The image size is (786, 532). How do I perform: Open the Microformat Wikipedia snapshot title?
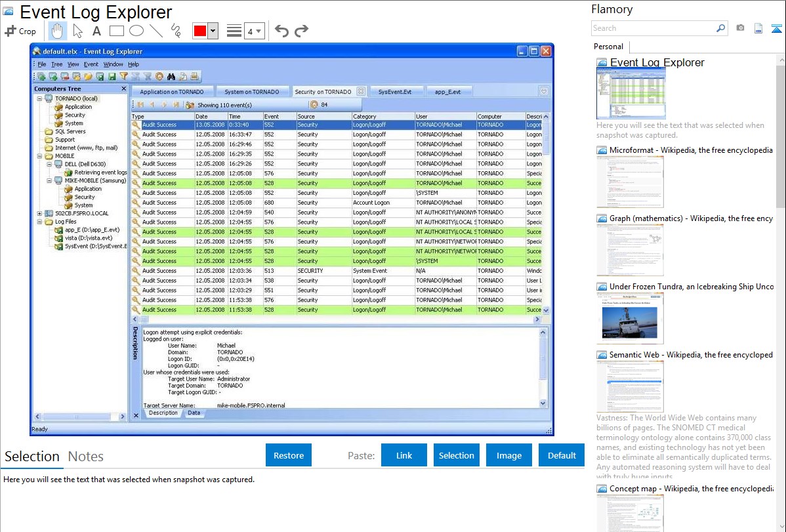click(x=691, y=150)
